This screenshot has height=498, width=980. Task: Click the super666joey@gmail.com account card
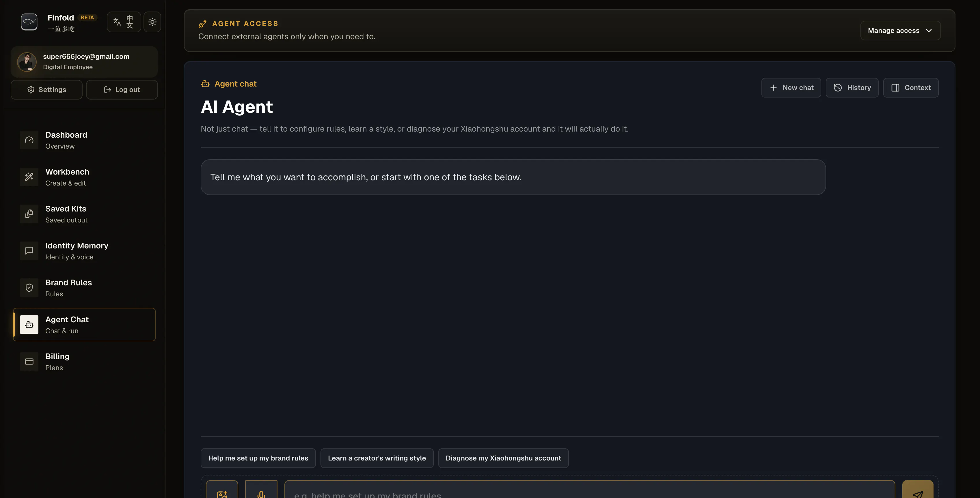tap(84, 61)
